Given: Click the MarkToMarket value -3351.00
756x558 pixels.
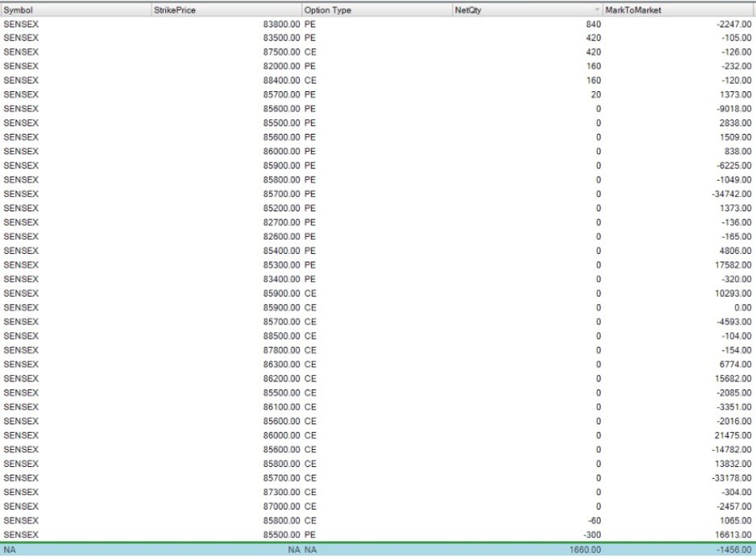Looking at the screenshot, I should [733, 407].
